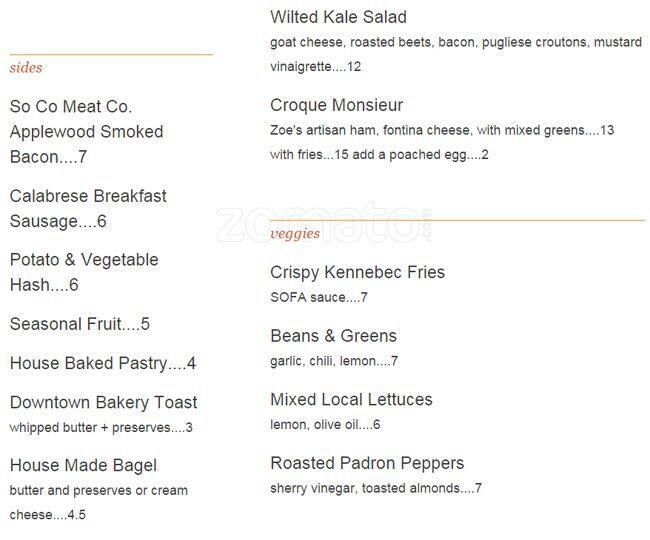Click the 'whipped butter + preserves' description

tap(101, 428)
